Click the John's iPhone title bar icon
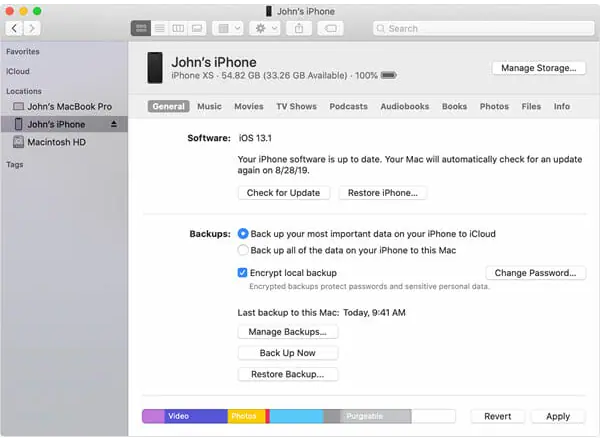 point(269,11)
